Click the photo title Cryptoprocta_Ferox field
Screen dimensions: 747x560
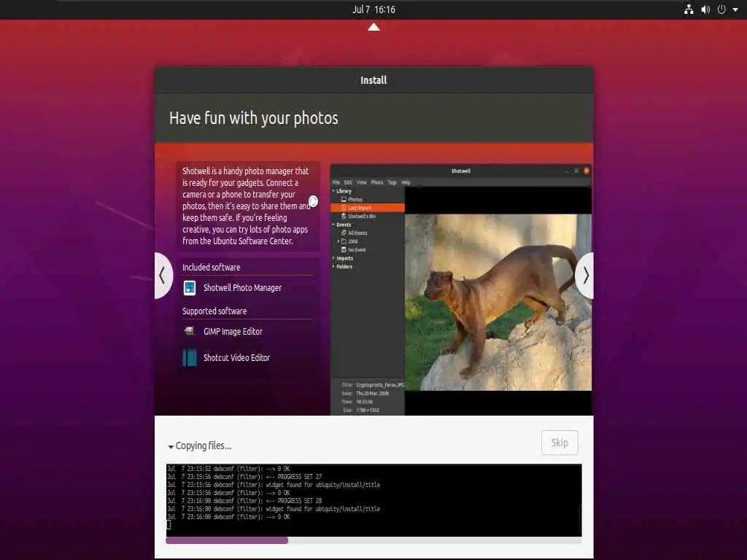tap(379, 385)
